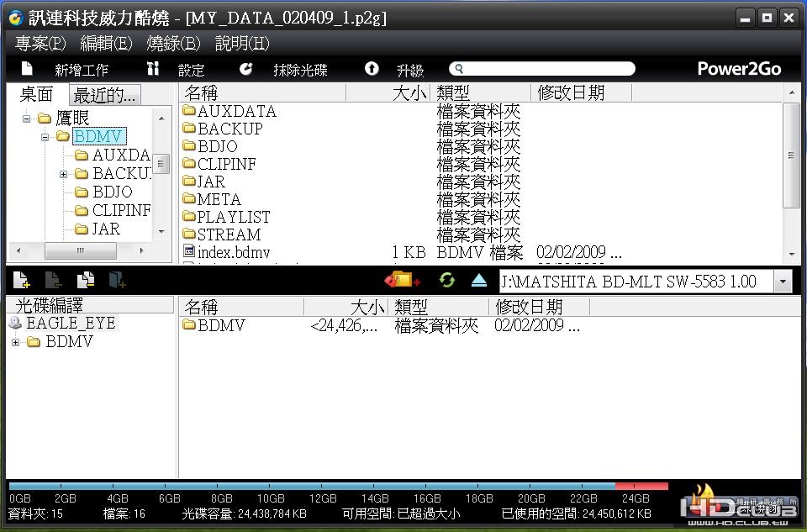This screenshot has height=532, width=807.
Task: Sort upper list by 類型 column
Action: [481, 93]
